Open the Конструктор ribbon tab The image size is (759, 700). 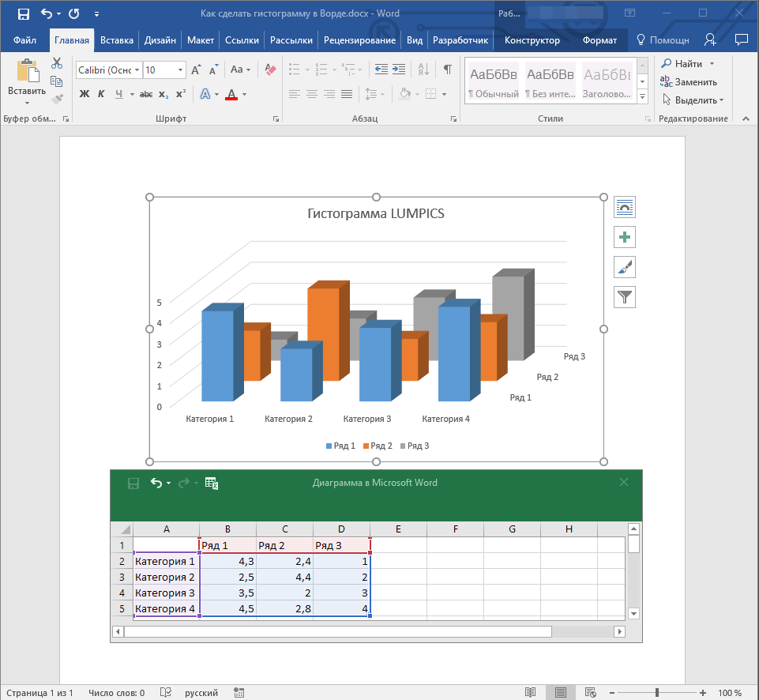pos(532,40)
